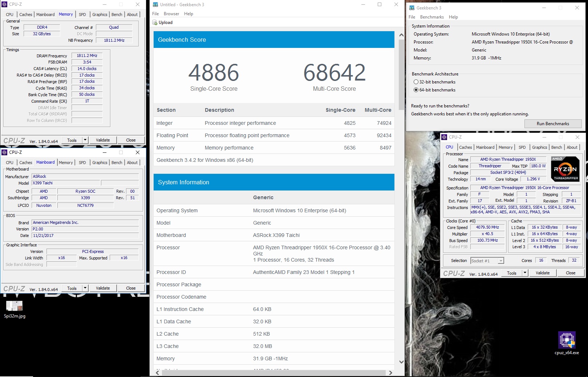
Task: Click Geekbench horizontal scrollbar right arrow
Action: pyautogui.click(x=390, y=373)
